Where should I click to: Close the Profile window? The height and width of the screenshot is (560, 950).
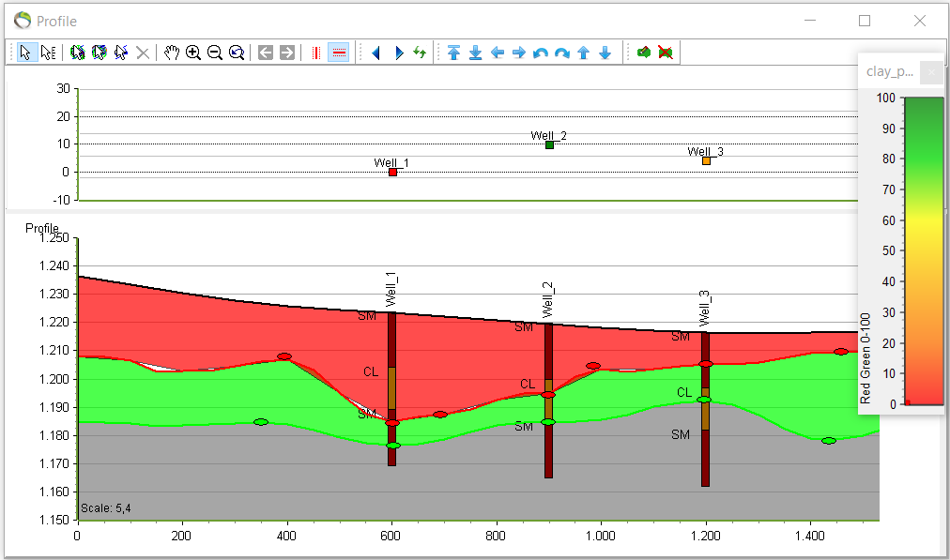(x=920, y=21)
